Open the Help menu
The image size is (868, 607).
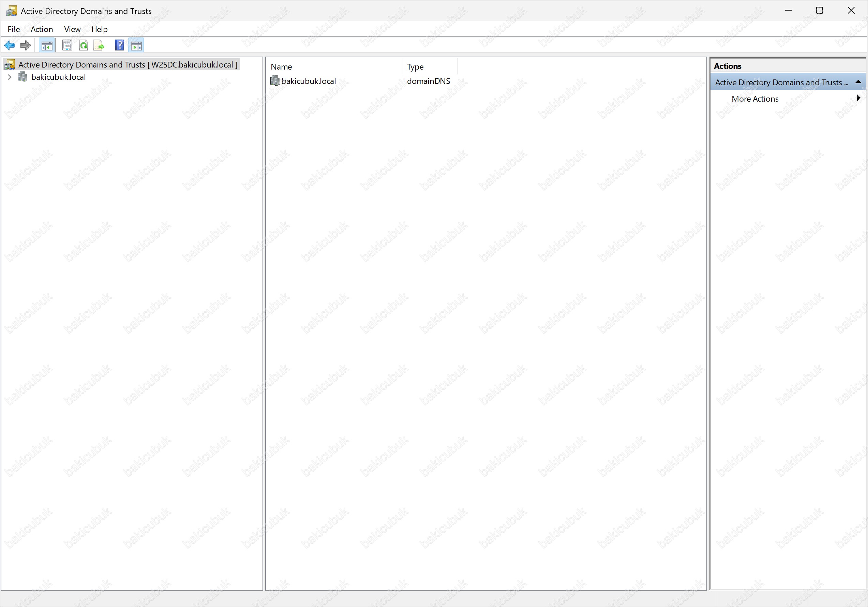(x=100, y=29)
